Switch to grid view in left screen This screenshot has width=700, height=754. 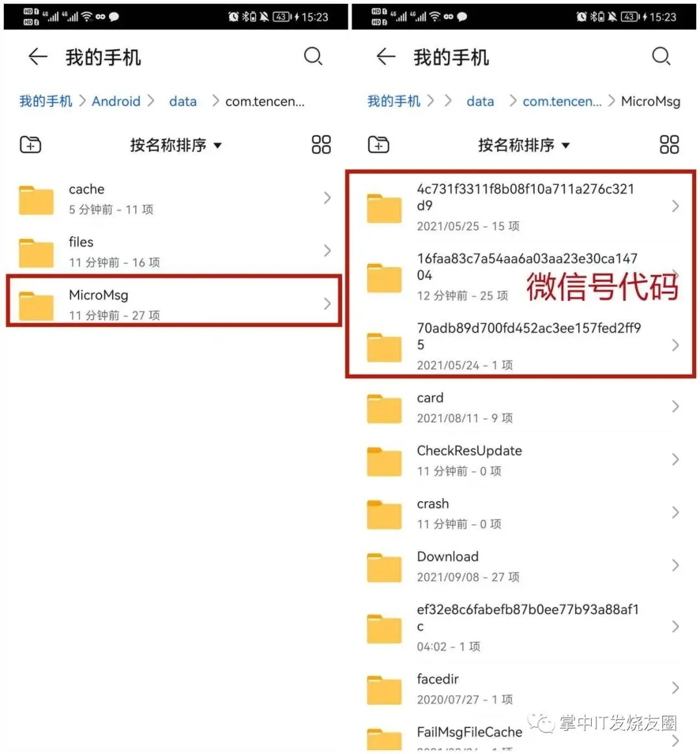click(x=321, y=145)
